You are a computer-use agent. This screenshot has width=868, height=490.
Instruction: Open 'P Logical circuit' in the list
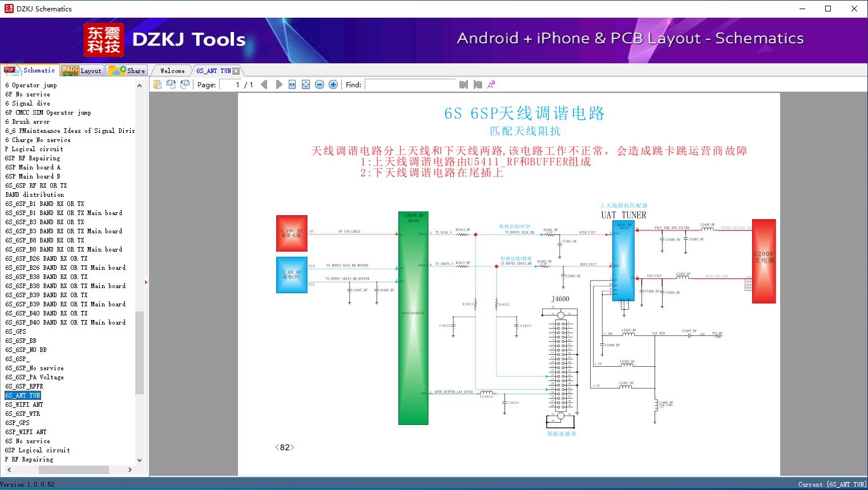click(x=34, y=149)
